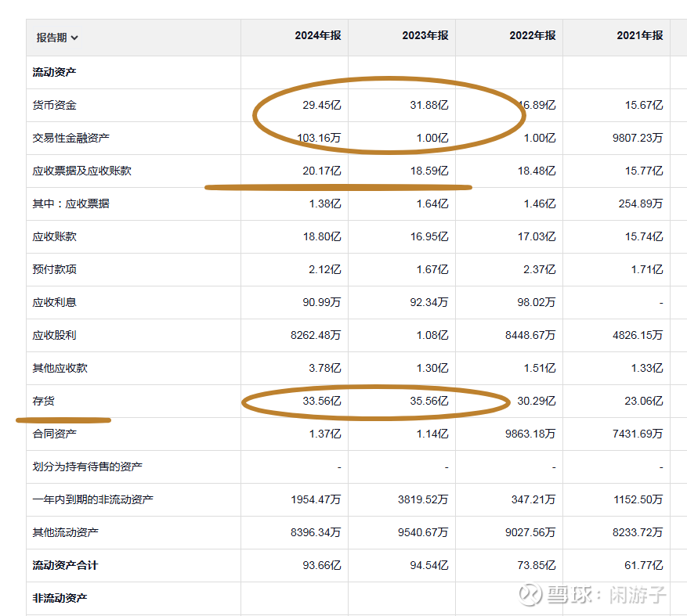
Task: Select the 2023年报 column header
Action: (425, 35)
